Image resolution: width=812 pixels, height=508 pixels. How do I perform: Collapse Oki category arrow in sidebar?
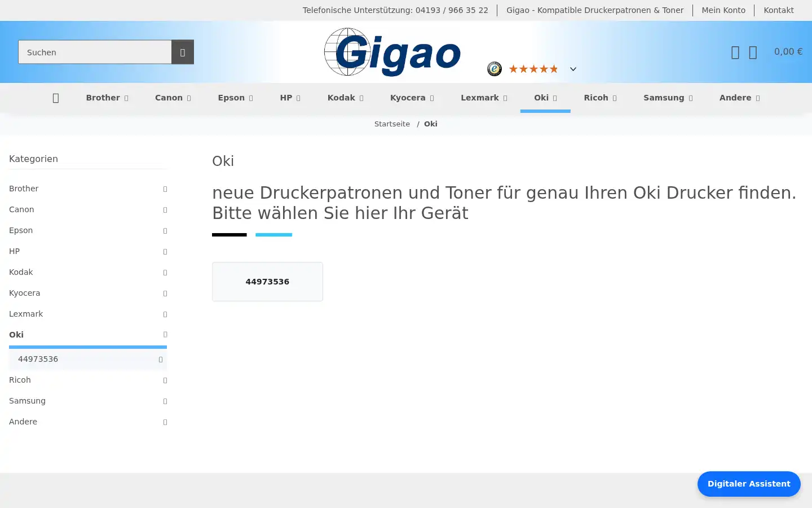(x=165, y=335)
